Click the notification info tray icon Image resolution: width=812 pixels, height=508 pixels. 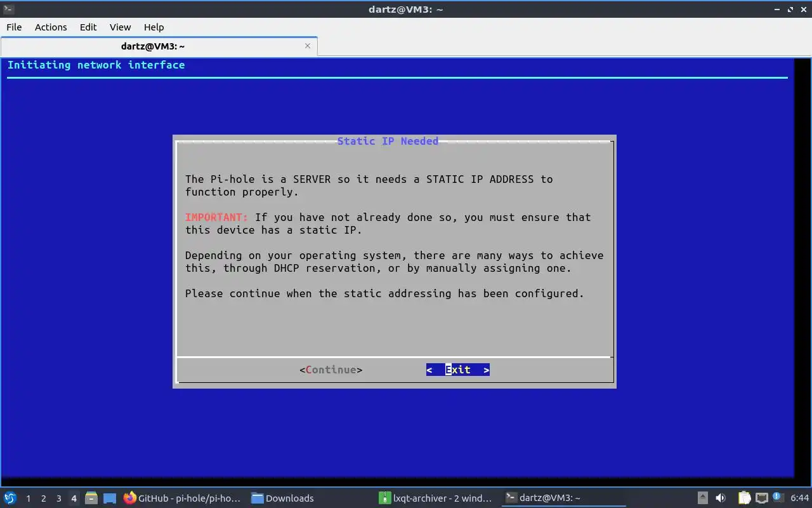coord(777,497)
